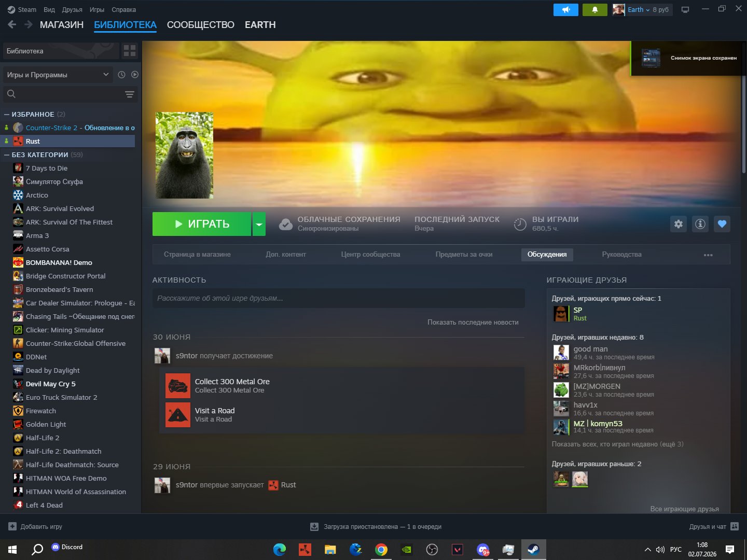Screen dimensions: 747x560
Task: Open the Вид menu
Action: pyautogui.click(x=49, y=9)
